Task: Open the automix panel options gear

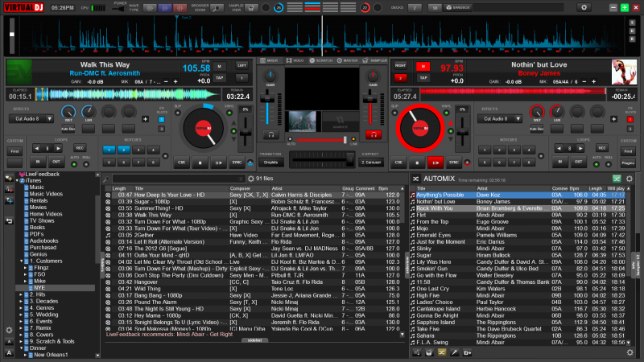Action: point(630,179)
